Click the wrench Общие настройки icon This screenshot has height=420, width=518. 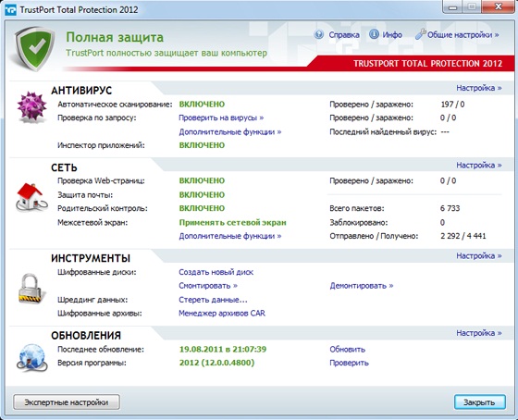(420, 34)
